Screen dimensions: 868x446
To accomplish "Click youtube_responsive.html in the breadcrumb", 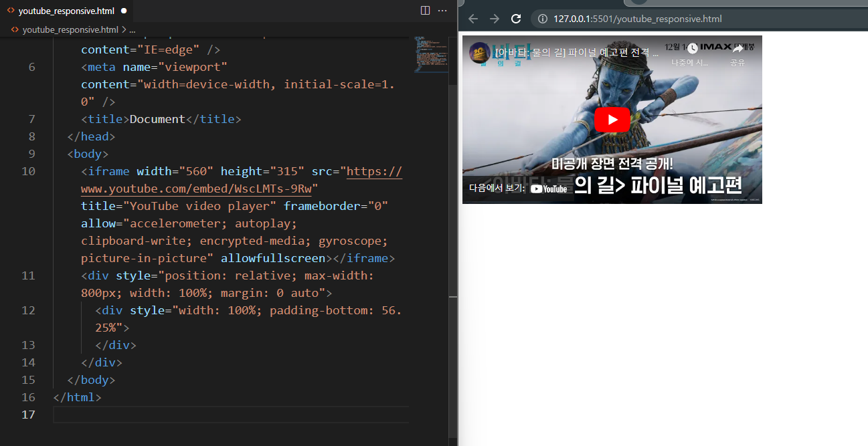I will point(70,29).
